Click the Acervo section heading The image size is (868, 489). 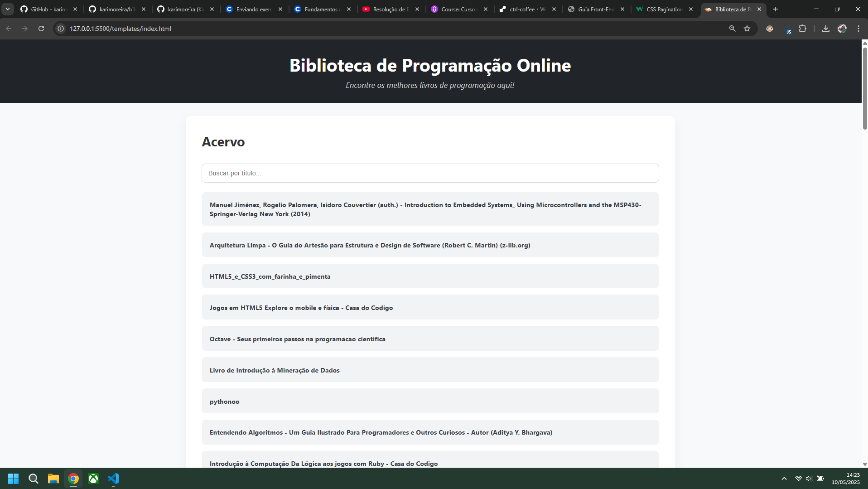click(223, 142)
